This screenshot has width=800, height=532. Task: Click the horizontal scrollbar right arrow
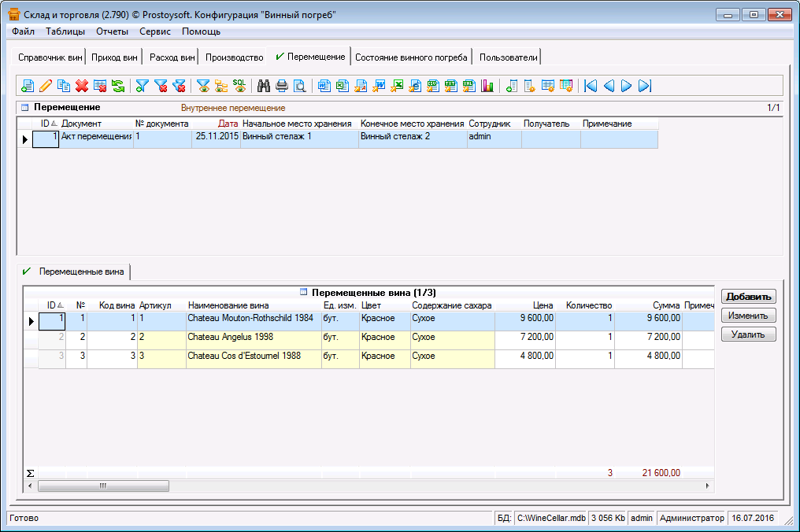click(708, 486)
